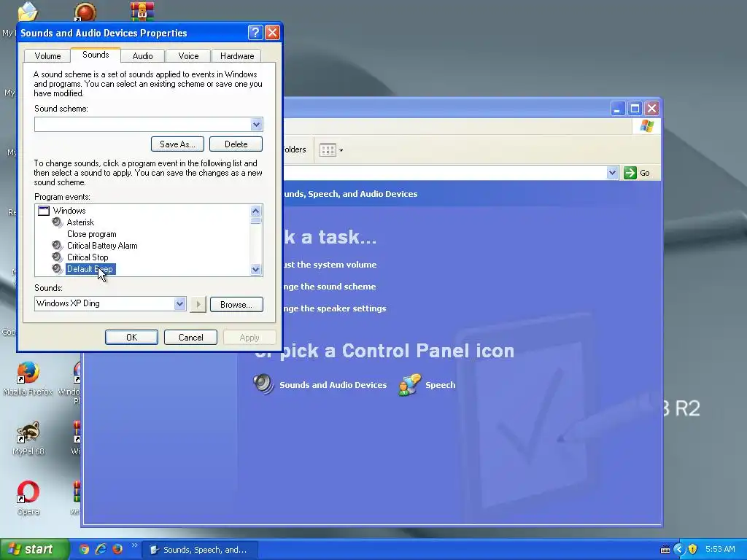Click the Speech link text
The width and height of the screenshot is (747, 560).
[x=440, y=385]
